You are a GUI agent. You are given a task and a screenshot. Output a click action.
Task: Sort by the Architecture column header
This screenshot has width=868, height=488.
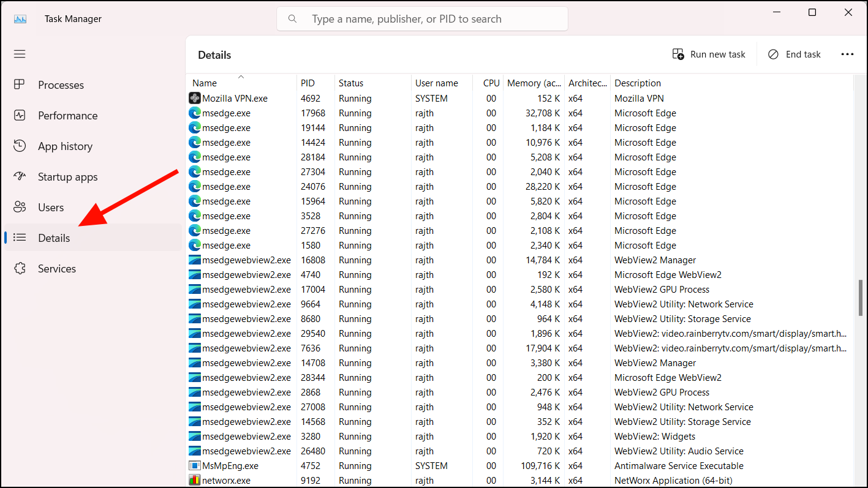point(587,83)
